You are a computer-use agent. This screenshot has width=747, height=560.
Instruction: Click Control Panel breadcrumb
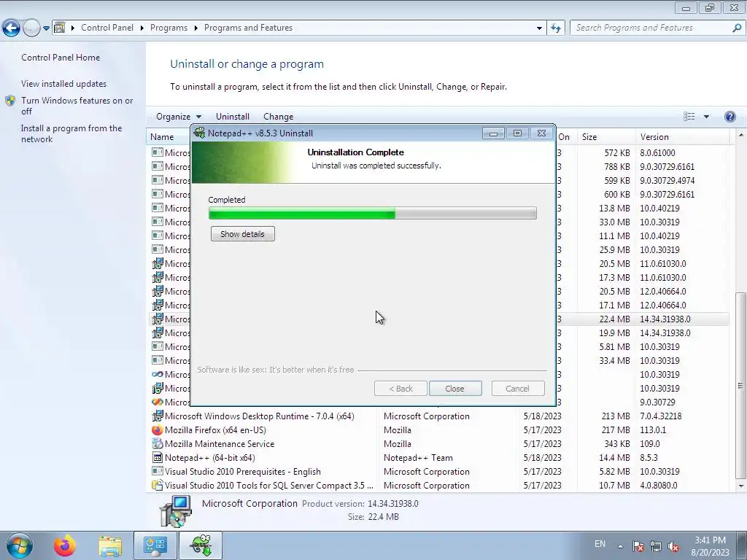107,28
